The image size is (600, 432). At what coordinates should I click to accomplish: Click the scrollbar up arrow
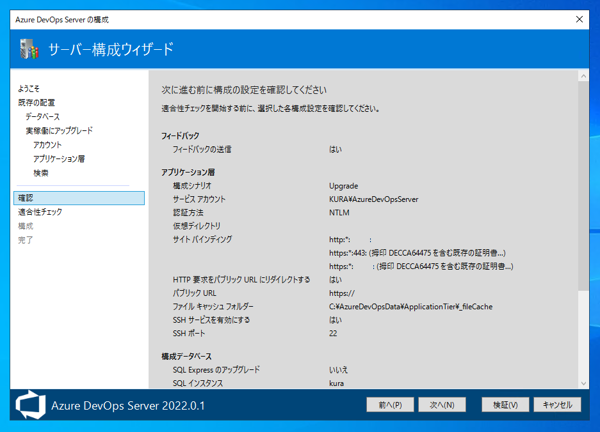(583, 76)
